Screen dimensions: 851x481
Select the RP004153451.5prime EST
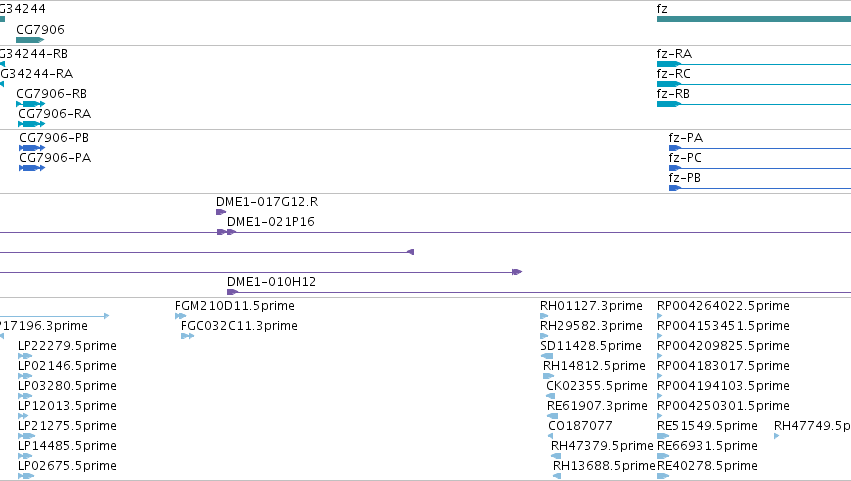660,336
